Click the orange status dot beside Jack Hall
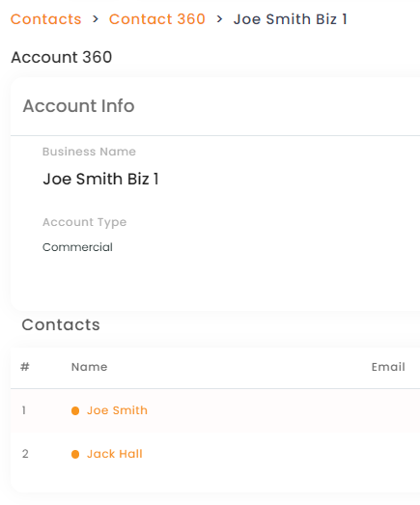Screen dimensions: 420x505 point(75,454)
